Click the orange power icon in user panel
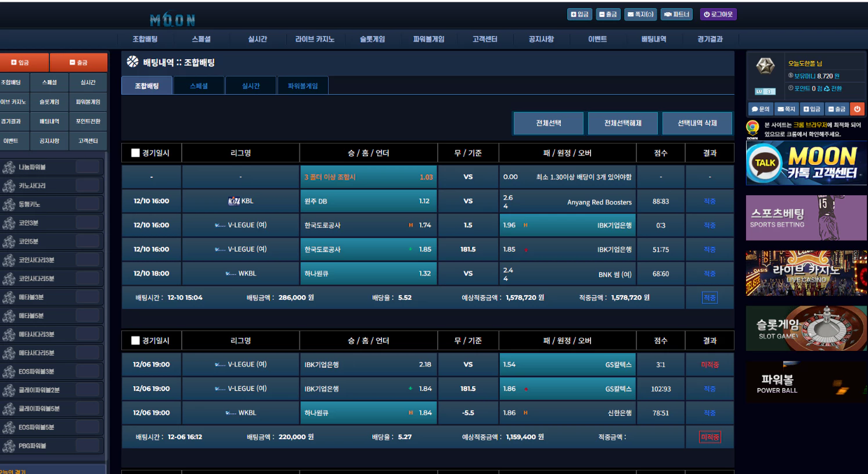Viewport: 868px width, 474px height. (857, 109)
